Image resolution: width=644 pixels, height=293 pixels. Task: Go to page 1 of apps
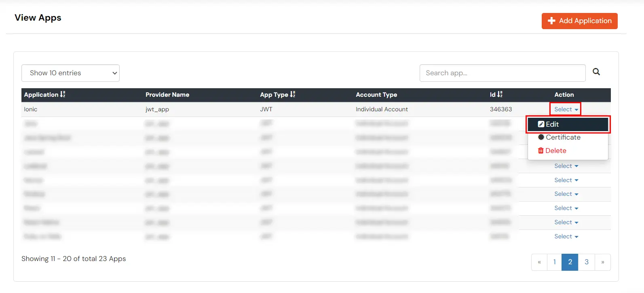tap(554, 262)
